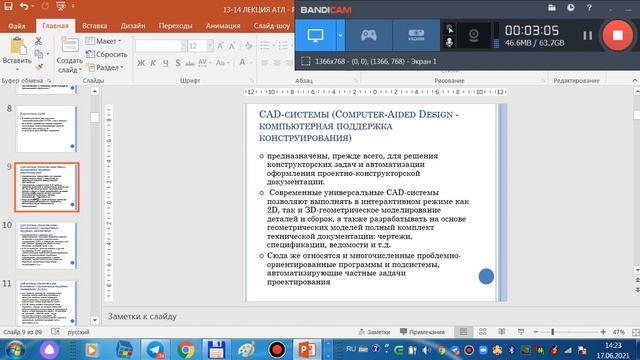
Task: Toggle Bandicam mouse cursor effects
Action: [x=449, y=29]
